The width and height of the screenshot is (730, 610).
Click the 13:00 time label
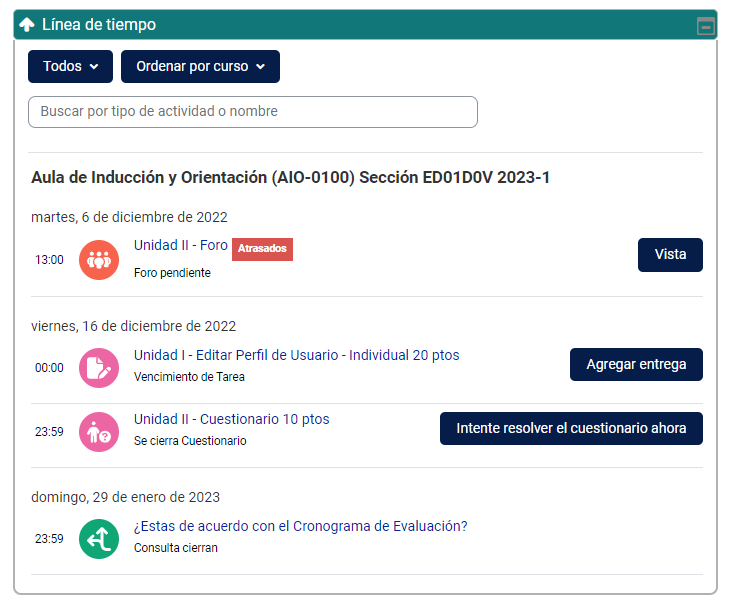(49, 260)
